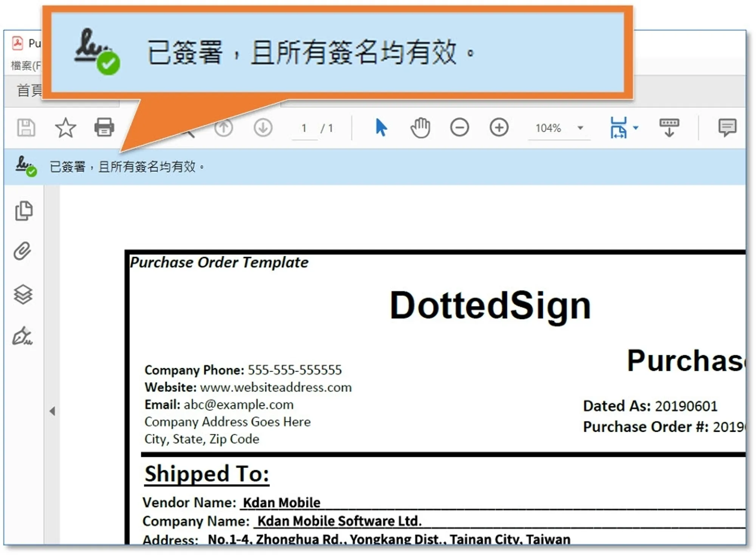
Task: Add document to starred favorites
Action: click(x=65, y=127)
